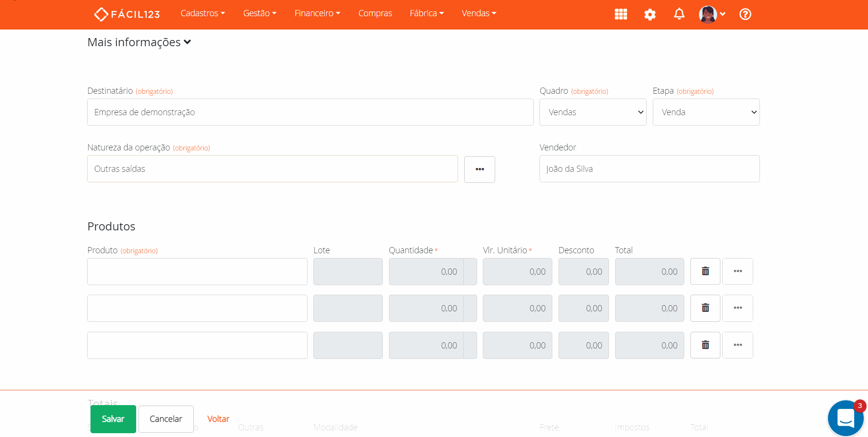Open the Financeiro menu
The width and height of the screenshot is (868, 437).
tap(317, 13)
